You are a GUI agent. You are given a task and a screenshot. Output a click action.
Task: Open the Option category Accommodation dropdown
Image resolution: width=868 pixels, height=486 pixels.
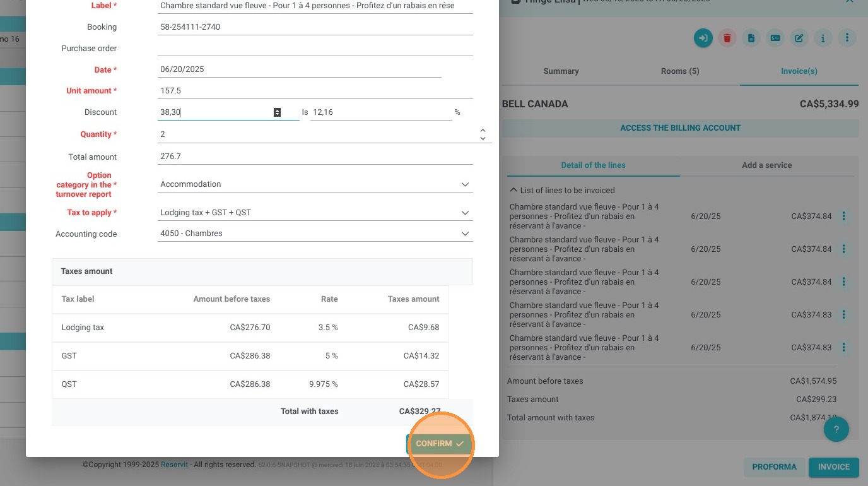315,184
